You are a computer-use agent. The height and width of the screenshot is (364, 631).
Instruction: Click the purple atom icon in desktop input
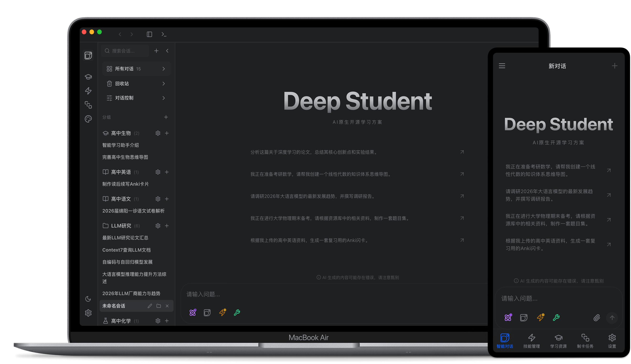click(192, 312)
